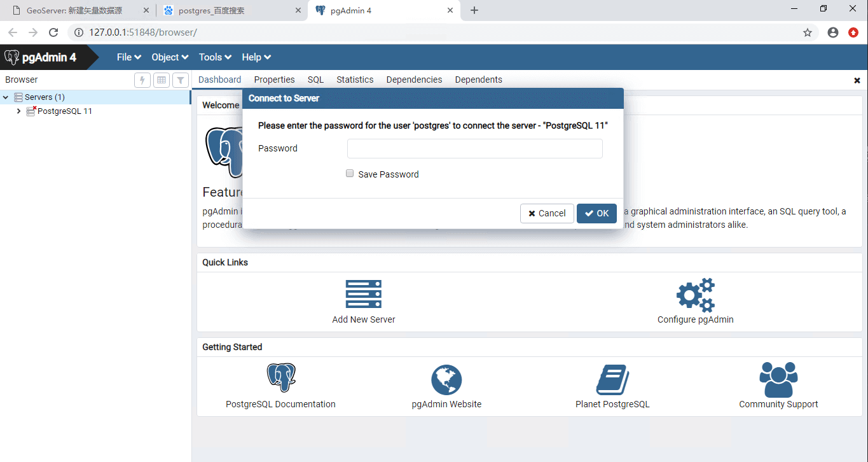Cancel the Connect to Server dialog
This screenshot has height=462, width=868.
coord(547,213)
